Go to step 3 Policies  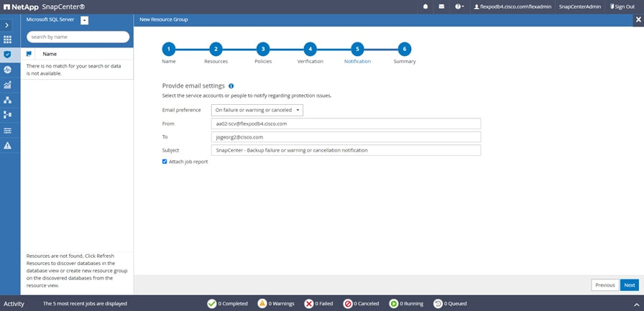[x=263, y=49]
